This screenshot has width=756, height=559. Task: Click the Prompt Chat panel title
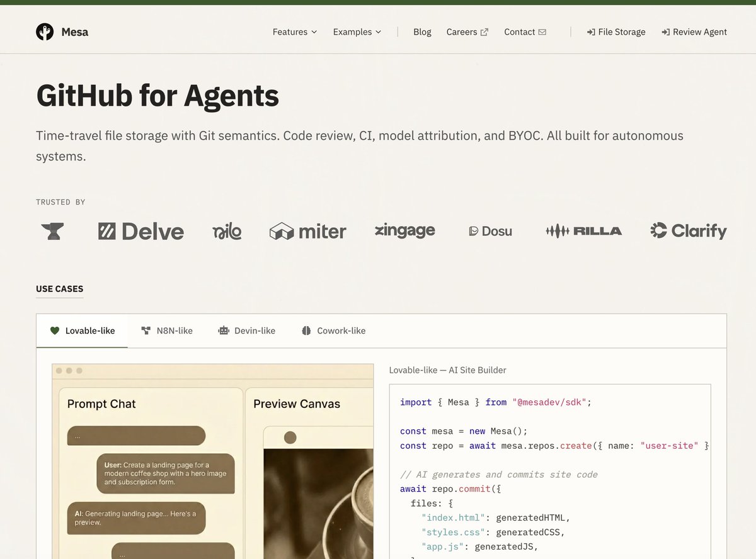tap(101, 404)
